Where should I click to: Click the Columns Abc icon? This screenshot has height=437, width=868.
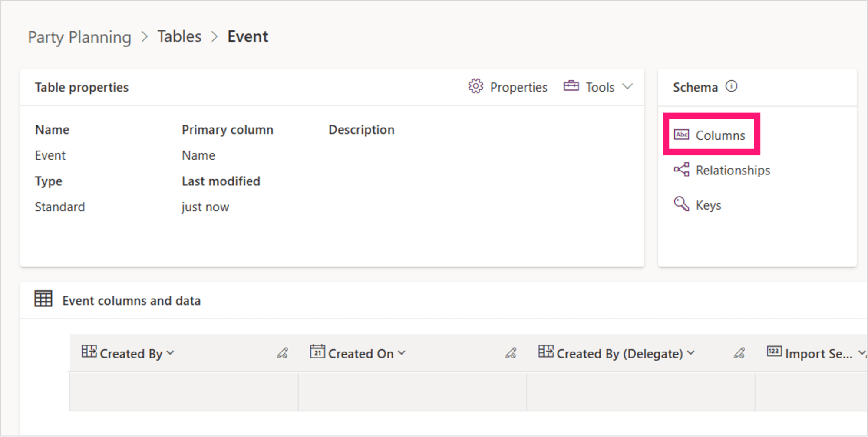click(x=681, y=135)
